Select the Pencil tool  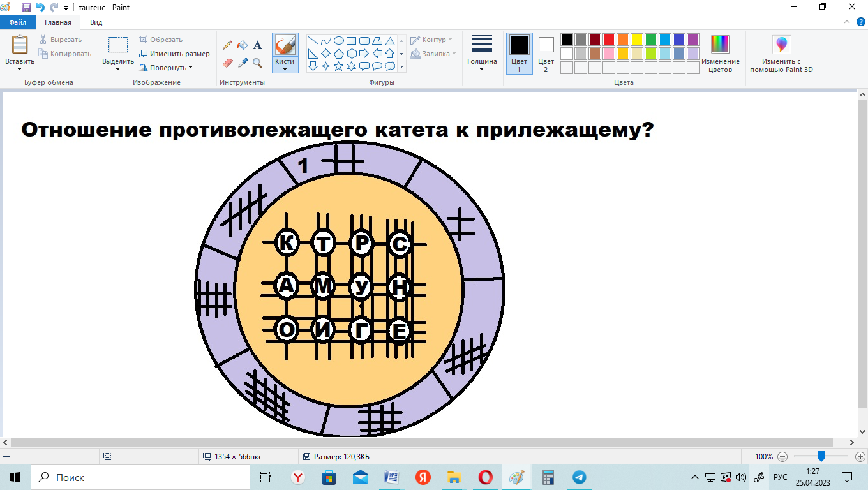pyautogui.click(x=227, y=45)
